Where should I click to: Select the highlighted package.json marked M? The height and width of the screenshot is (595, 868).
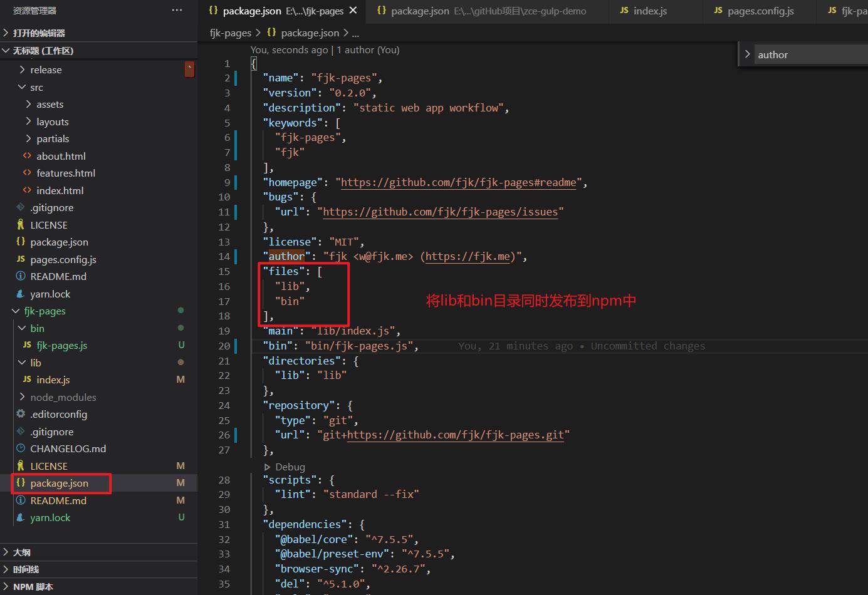pyautogui.click(x=60, y=483)
